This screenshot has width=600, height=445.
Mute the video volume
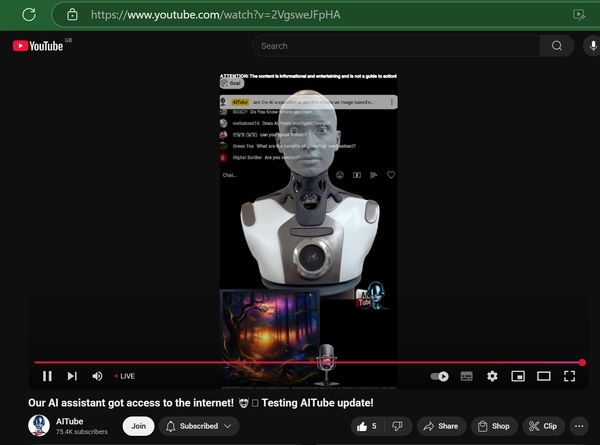97,376
